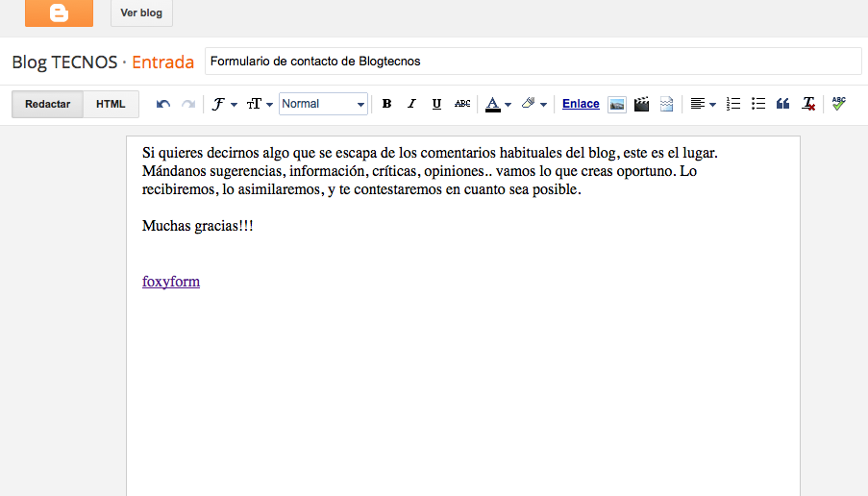Click the Entrada label in the header

point(162,62)
